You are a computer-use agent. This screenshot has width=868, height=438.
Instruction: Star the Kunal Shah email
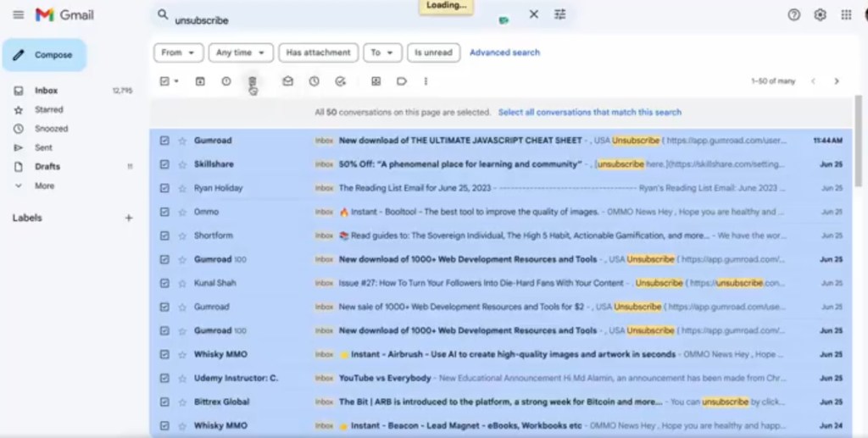point(182,283)
